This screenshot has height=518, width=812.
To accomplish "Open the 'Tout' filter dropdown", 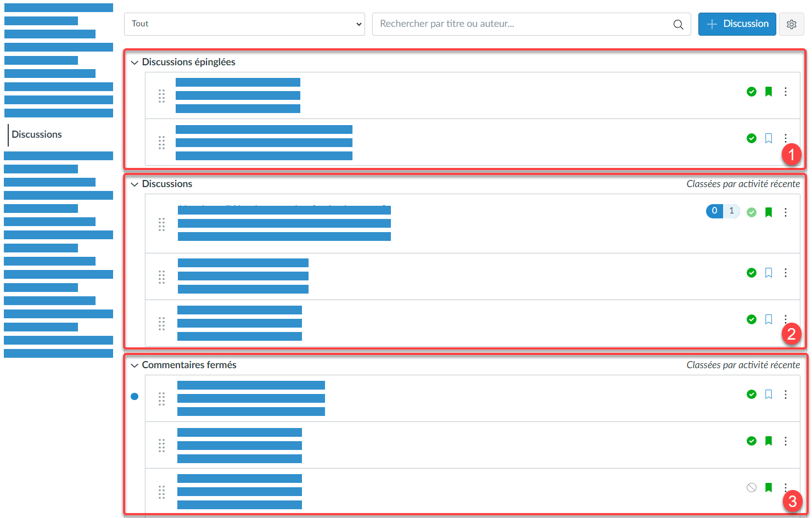I will (x=244, y=24).
